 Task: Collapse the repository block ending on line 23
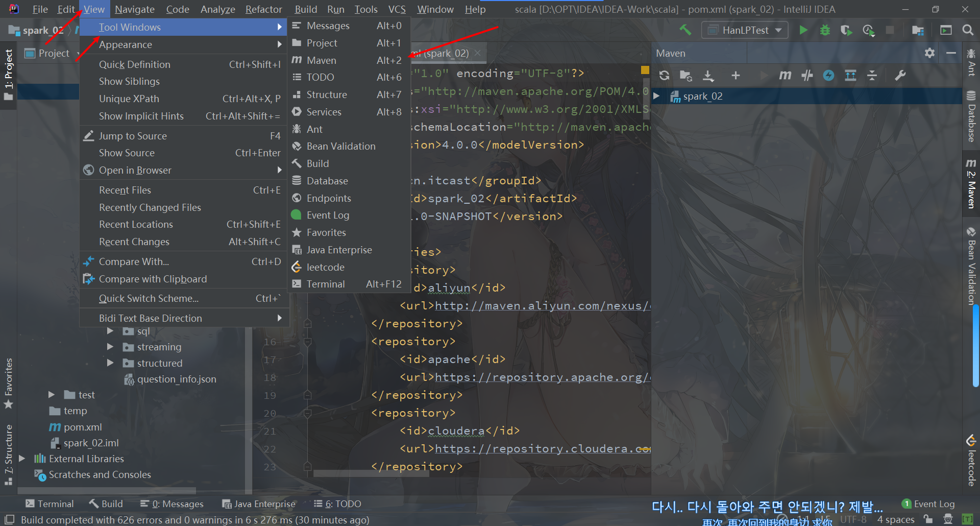[x=307, y=466]
